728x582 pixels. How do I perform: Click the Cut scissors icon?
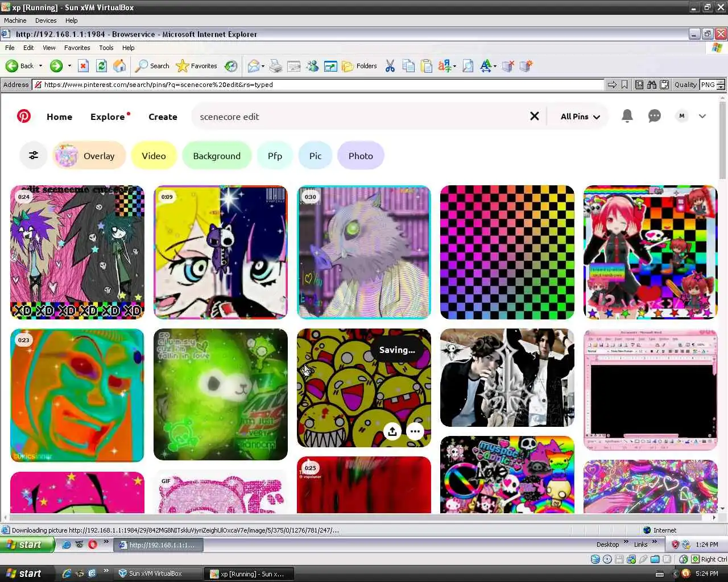(x=390, y=66)
